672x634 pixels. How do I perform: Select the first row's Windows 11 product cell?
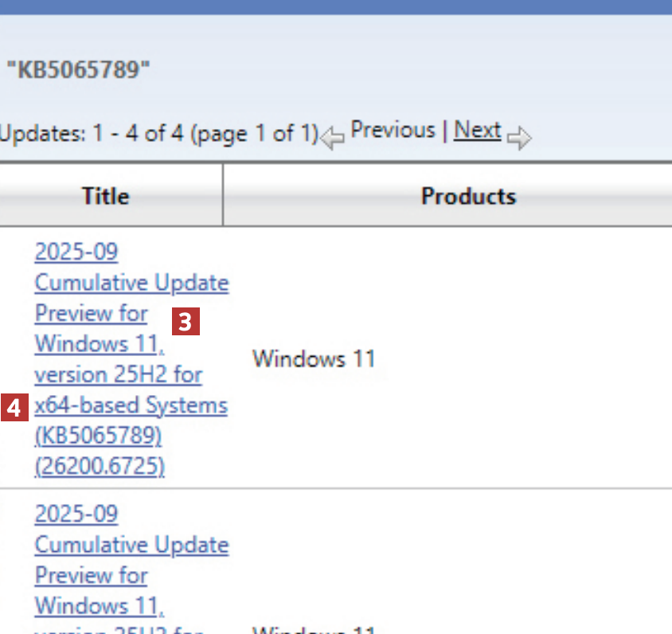[314, 358]
